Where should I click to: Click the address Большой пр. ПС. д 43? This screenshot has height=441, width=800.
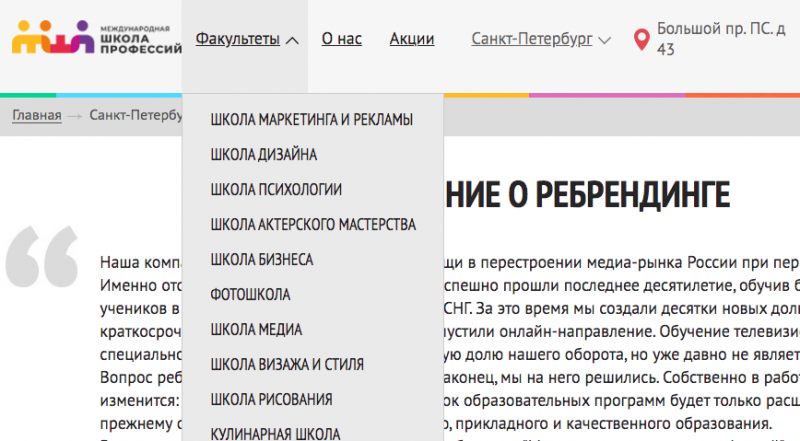pos(721,39)
